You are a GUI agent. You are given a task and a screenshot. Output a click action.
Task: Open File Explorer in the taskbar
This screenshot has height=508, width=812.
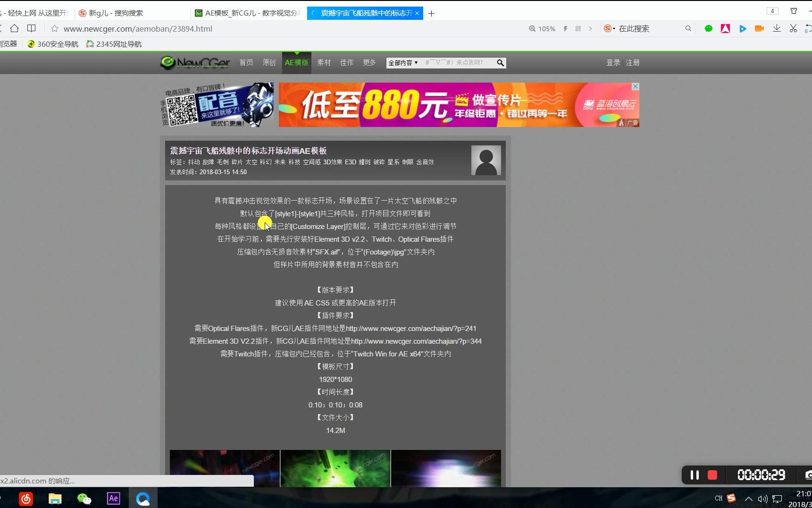click(55, 499)
